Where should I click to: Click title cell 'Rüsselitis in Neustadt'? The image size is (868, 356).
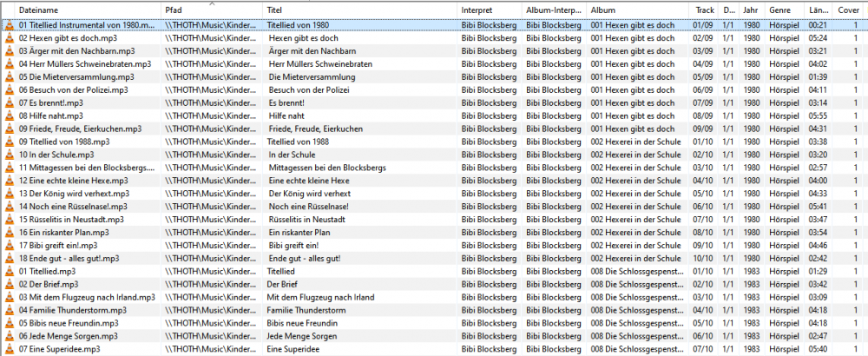[307, 220]
